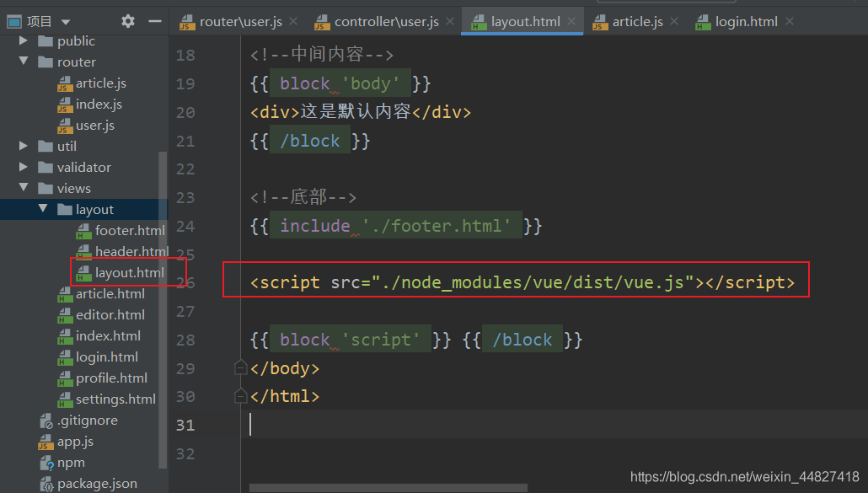This screenshot has height=493, width=868.
Task: Open header.html in the tree
Action: [x=131, y=251]
